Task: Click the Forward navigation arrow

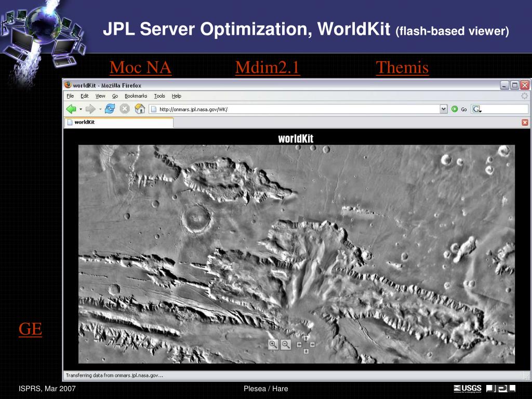Action: click(x=90, y=109)
